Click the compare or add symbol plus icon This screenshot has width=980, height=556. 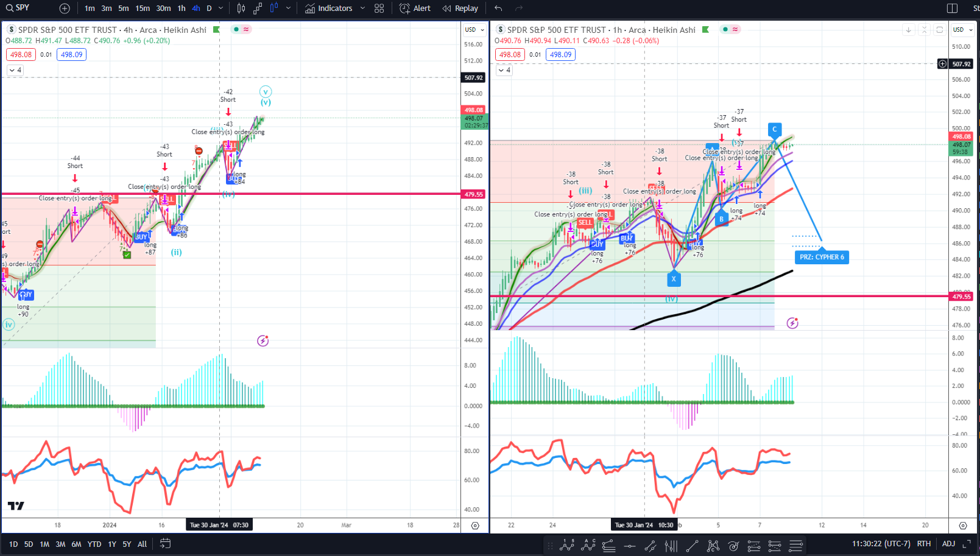coord(65,9)
